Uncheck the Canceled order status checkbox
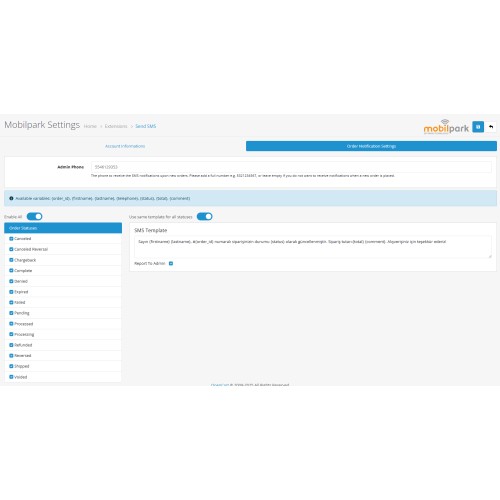500x500 pixels. click(11, 239)
